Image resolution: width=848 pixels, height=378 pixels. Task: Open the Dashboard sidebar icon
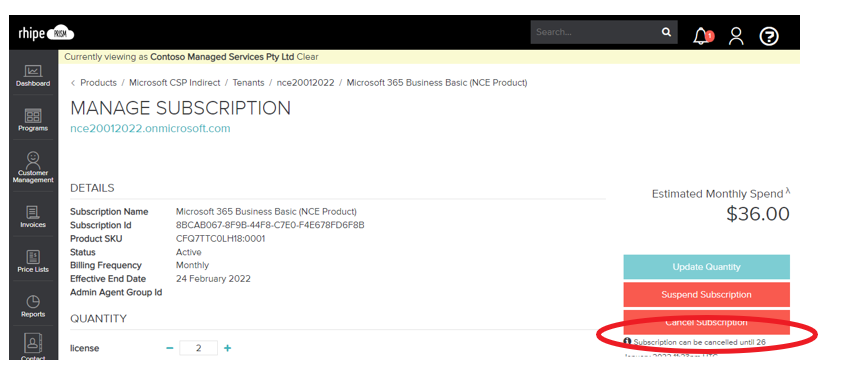[x=33, y=76]
